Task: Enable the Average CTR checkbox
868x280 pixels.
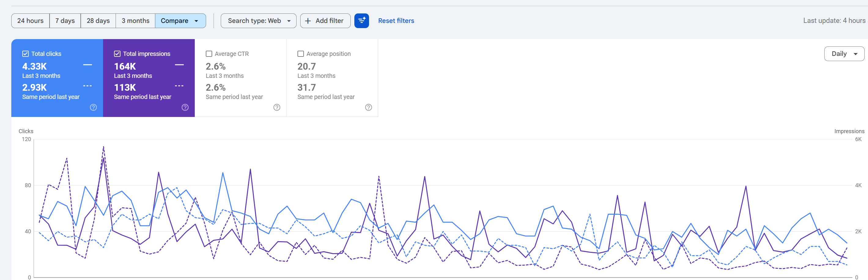Action: tap(209, 54)
